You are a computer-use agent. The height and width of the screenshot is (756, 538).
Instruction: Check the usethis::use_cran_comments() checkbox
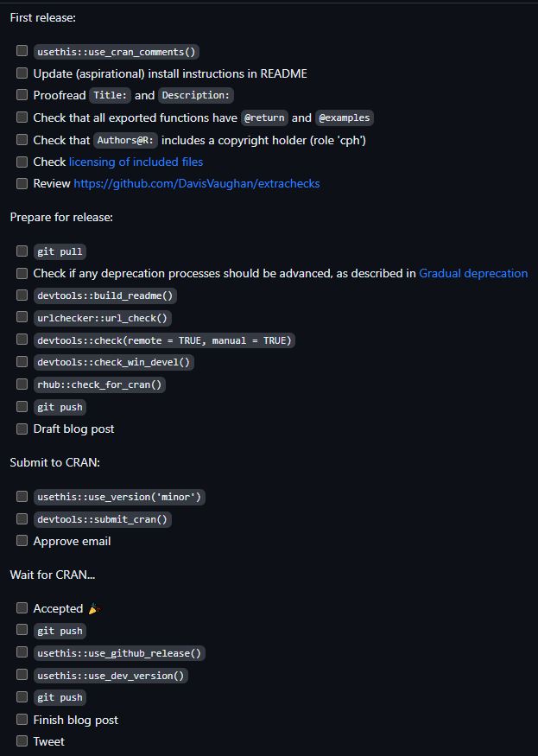(x=22, y=52)
